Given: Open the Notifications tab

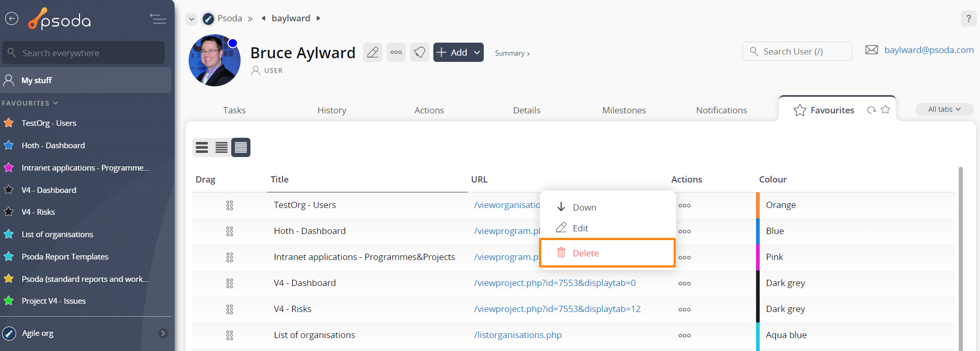Looking at the screenshot, I should 721,110.
